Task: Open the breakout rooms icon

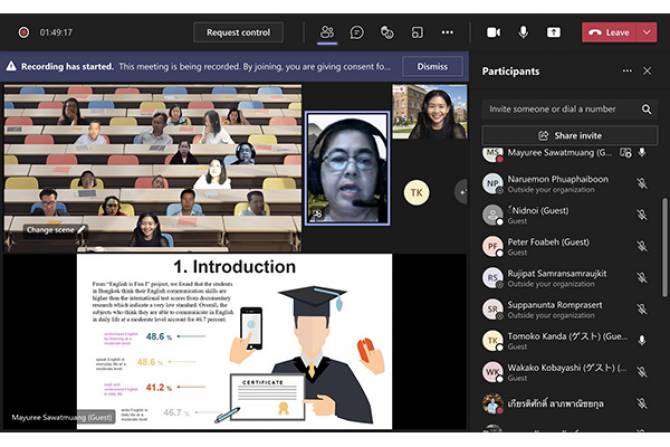Action: [417, 32]
